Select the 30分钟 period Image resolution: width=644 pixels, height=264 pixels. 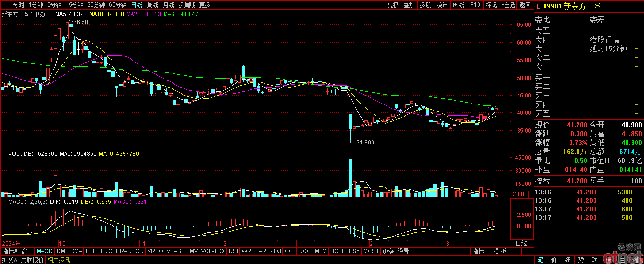[96, 5]
